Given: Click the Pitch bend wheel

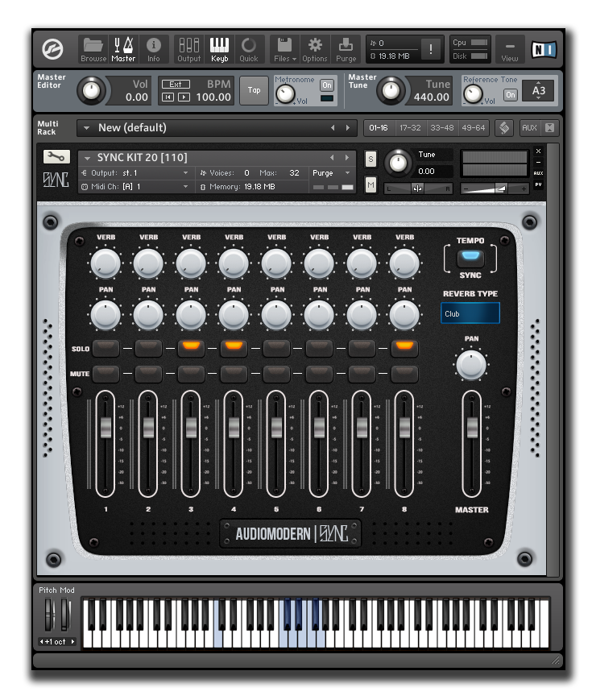Looking at the screenshot, I should (x=48, y=615).
